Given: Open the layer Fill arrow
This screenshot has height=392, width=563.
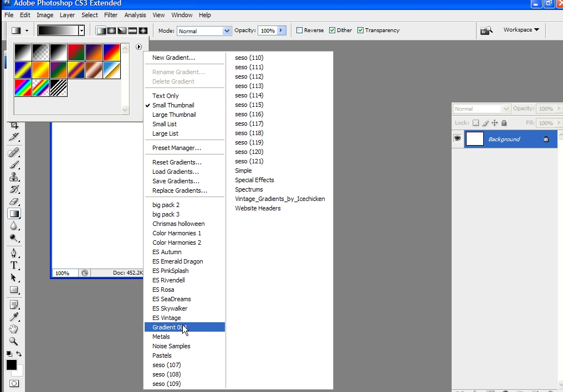Looking at the screenshot, I should tap(559, 123).
